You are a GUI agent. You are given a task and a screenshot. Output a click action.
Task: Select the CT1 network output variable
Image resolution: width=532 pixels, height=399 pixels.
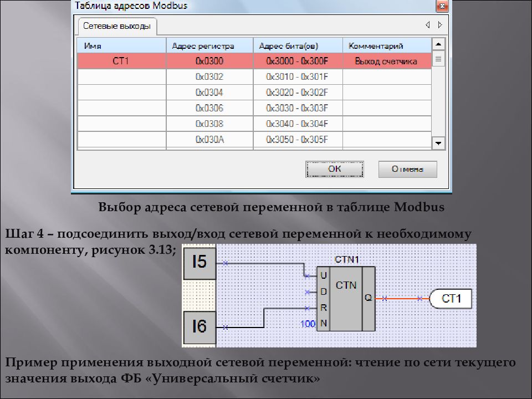coord(451,299)
